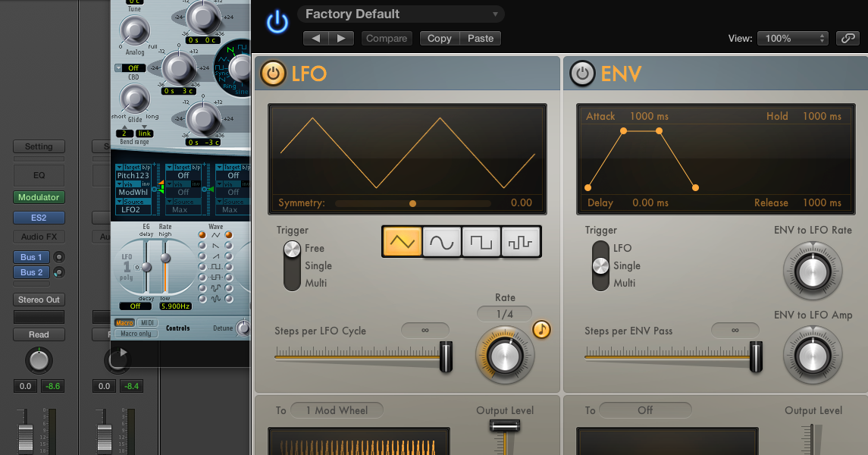Toggle the LFO section power button
868x455 pixels.
[x=273, y=74]
